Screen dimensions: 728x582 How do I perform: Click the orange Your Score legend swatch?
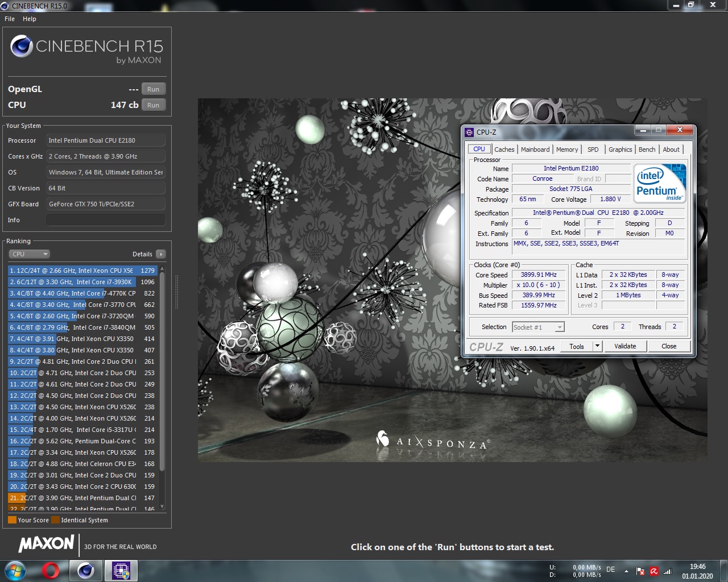12,520
